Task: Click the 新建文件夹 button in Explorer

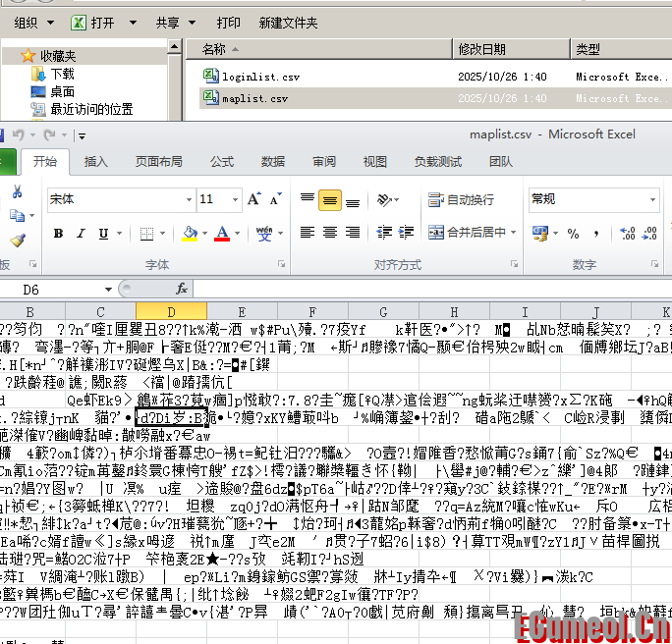Action: pos(288,23)
